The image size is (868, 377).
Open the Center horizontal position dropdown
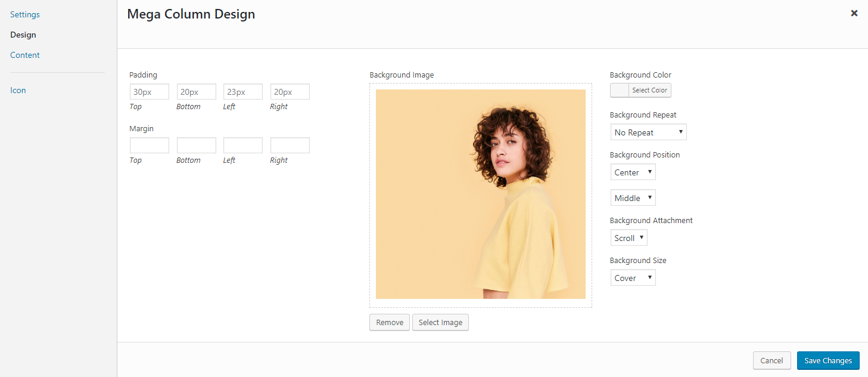point(633,172)
